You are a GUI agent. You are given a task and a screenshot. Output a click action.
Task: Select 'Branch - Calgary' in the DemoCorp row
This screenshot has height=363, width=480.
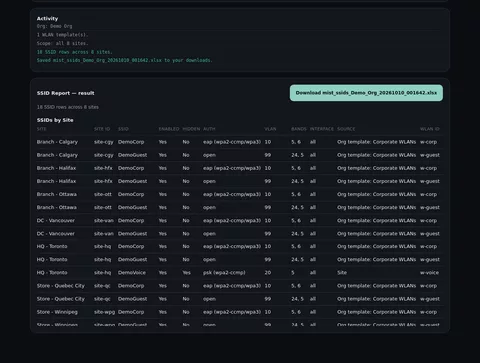click(x=57, y=142)
